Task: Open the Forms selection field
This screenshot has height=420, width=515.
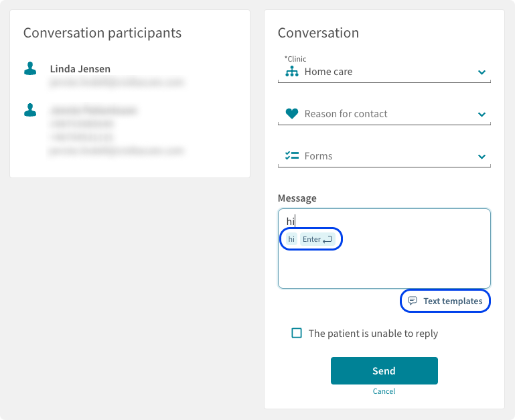Action: point(384,156)
